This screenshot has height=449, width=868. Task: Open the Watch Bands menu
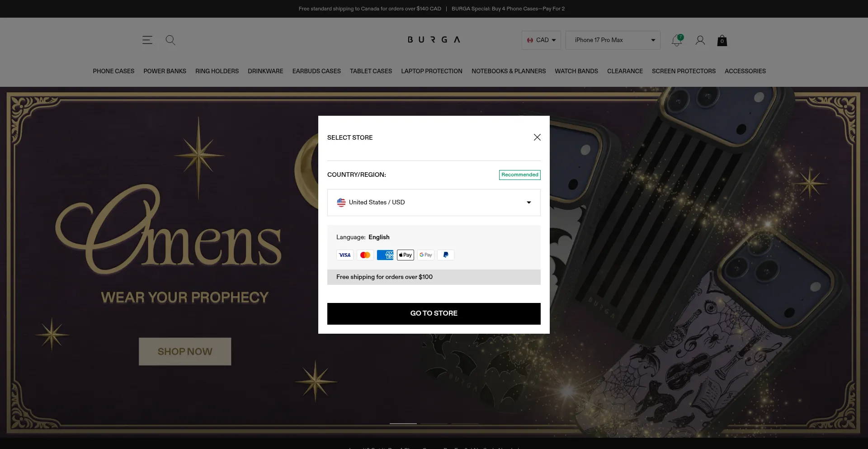576,71
